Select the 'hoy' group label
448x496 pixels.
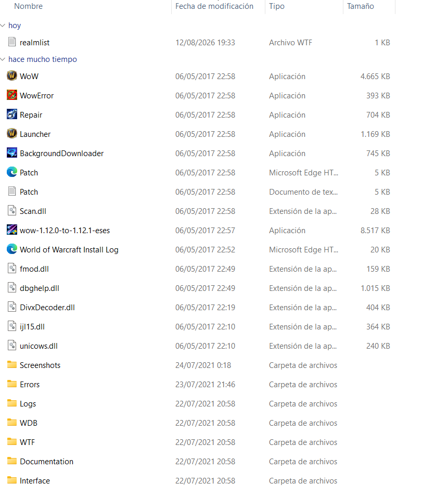[15, 26]
